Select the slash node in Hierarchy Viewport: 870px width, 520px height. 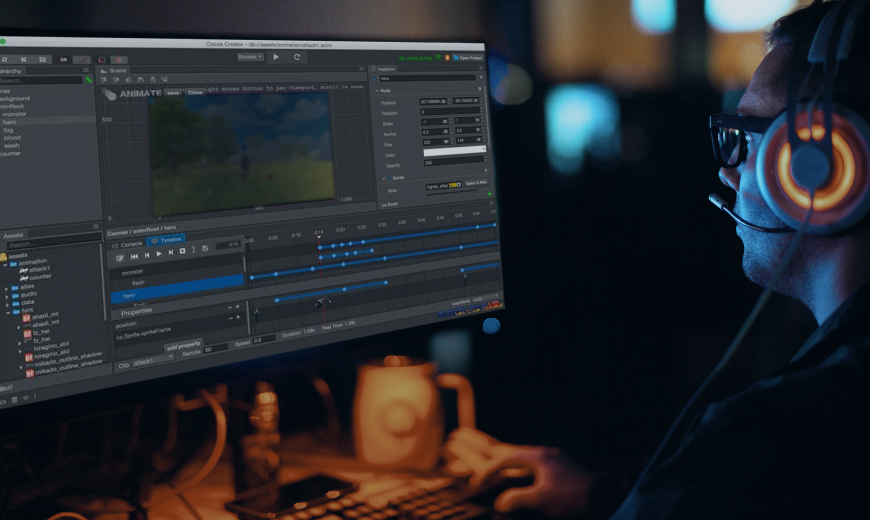pos(12,145)
